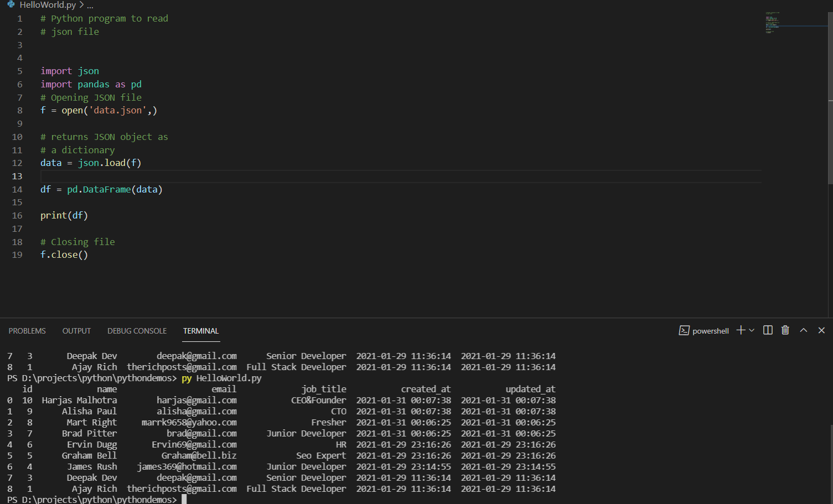This screenshot has height=504, width=833.
Task: Expand the breadcrumb chevron next to HelloWorld.py
Action: (82, 5)
